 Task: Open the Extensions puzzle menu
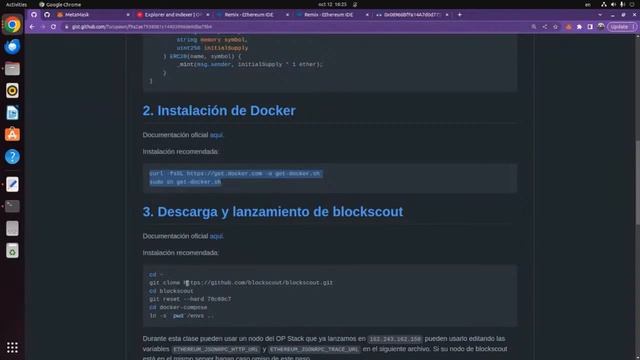(579, 27)
